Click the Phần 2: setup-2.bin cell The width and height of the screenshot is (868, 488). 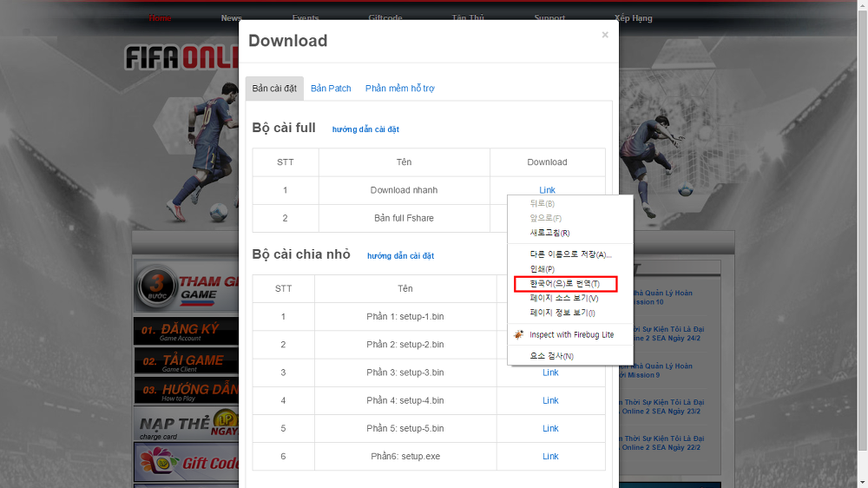tap(405, 345)
